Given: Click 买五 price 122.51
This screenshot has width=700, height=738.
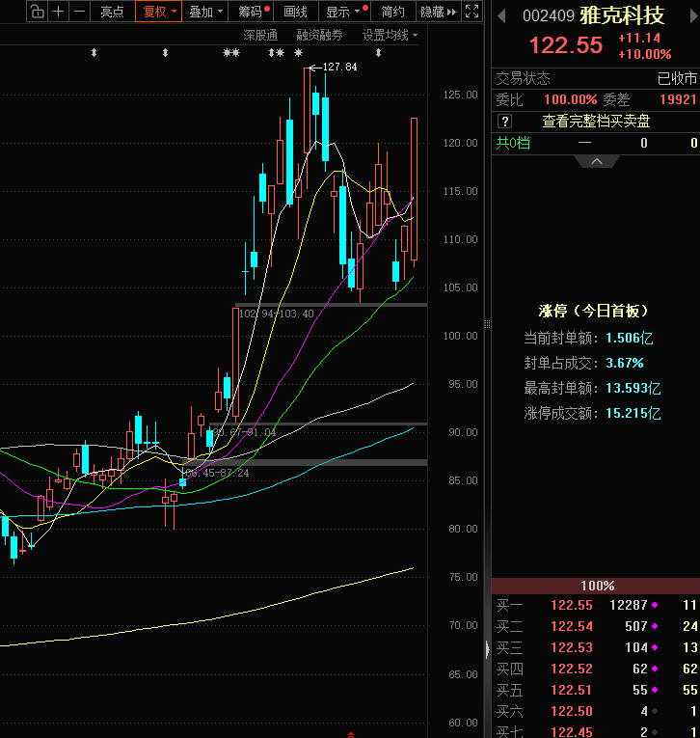Looking at the screenshot, I should [572, 690].
